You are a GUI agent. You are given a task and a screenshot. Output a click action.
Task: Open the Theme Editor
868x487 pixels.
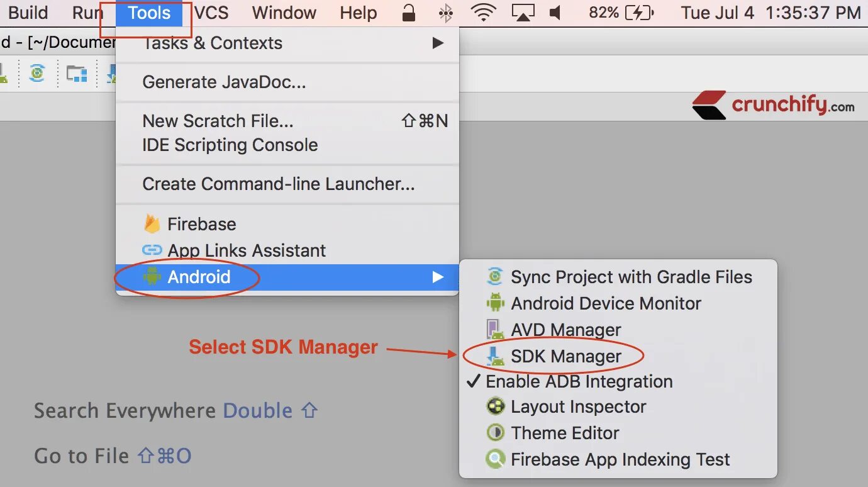[564, 433]
